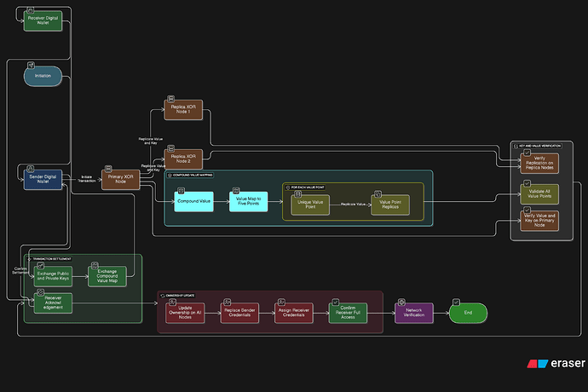Select the Replica XDR Node 1 box
Image resolution: width=588 pixels, height=392 pixels.
point(183,110)
